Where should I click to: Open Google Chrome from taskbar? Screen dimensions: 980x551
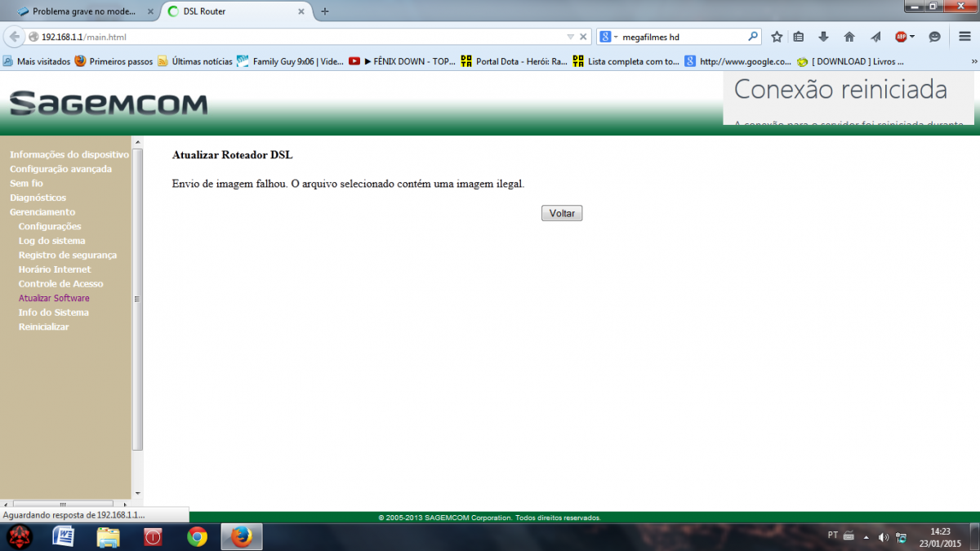tap(197, 537)
